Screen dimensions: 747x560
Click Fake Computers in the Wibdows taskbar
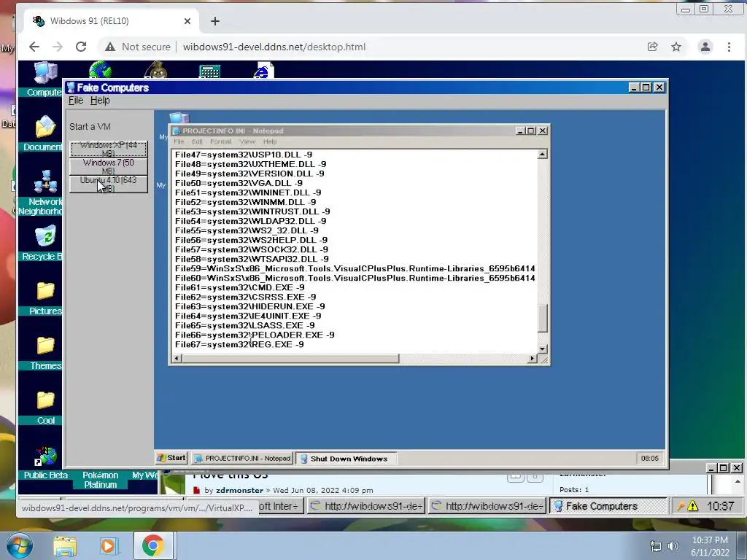click(x=609, y=506)
